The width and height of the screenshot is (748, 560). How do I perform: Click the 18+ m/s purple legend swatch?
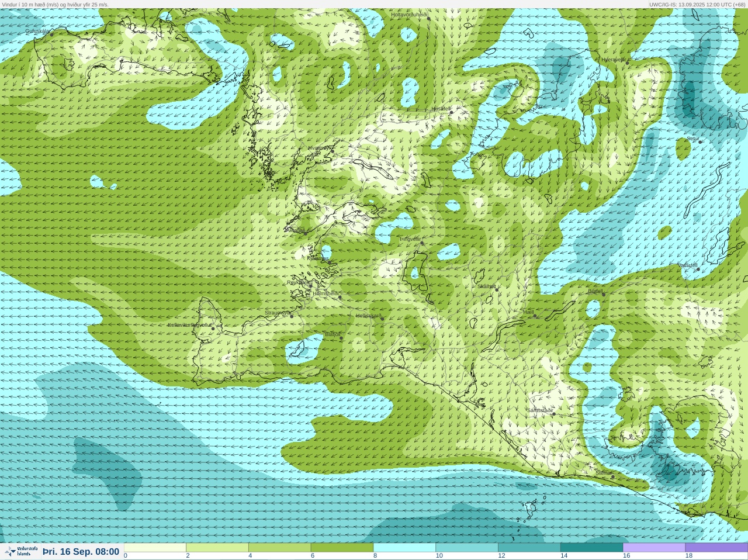(716, 548)
